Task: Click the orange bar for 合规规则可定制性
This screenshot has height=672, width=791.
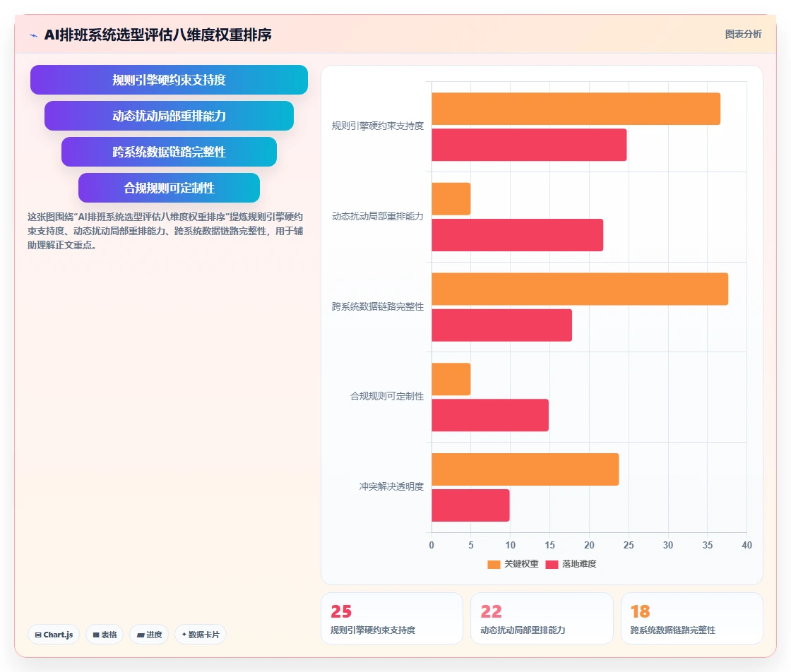Action: click(451, 379)
